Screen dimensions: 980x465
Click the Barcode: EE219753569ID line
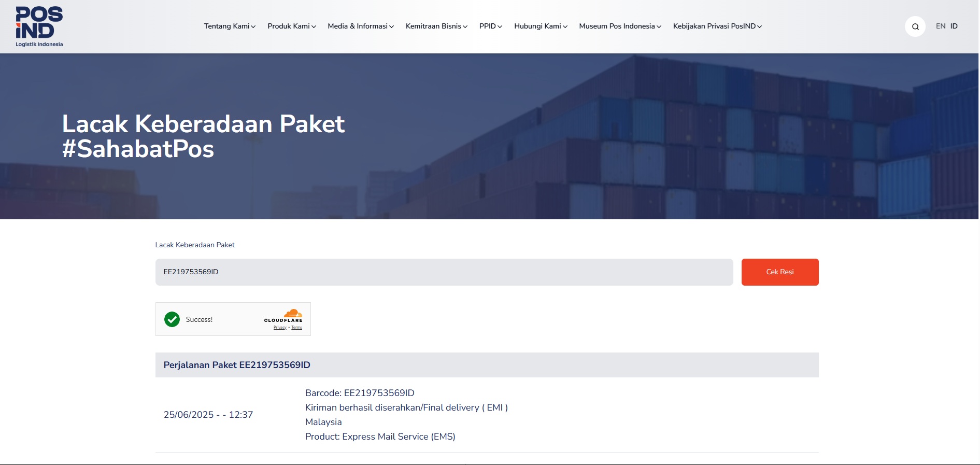coord(360,393)
